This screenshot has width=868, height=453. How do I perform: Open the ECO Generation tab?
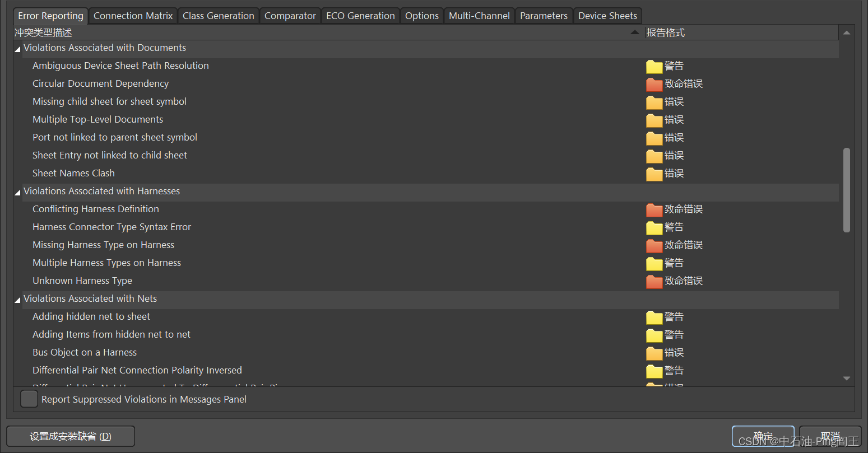point(361,16)
